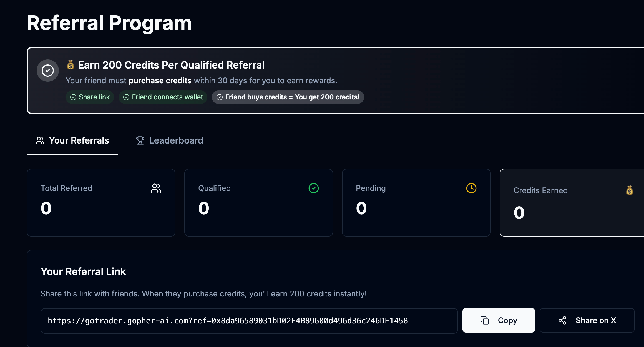Click the share icon in Share on X button
The image size is (644, 347).
click(x=562, y=320)
